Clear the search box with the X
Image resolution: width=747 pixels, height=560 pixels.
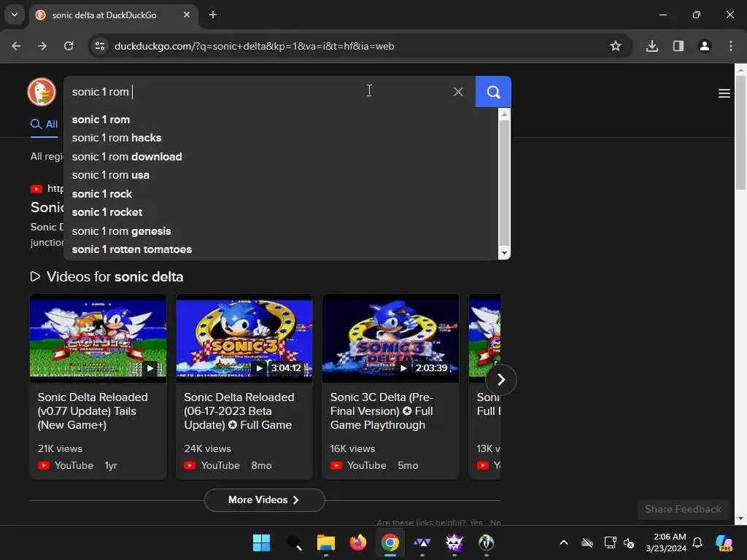[x=458, y=91]
